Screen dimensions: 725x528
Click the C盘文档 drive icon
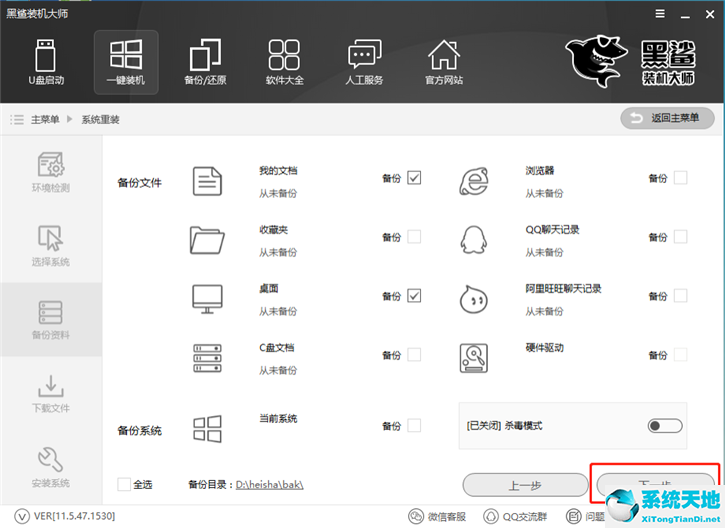click(x=207, y=358)
